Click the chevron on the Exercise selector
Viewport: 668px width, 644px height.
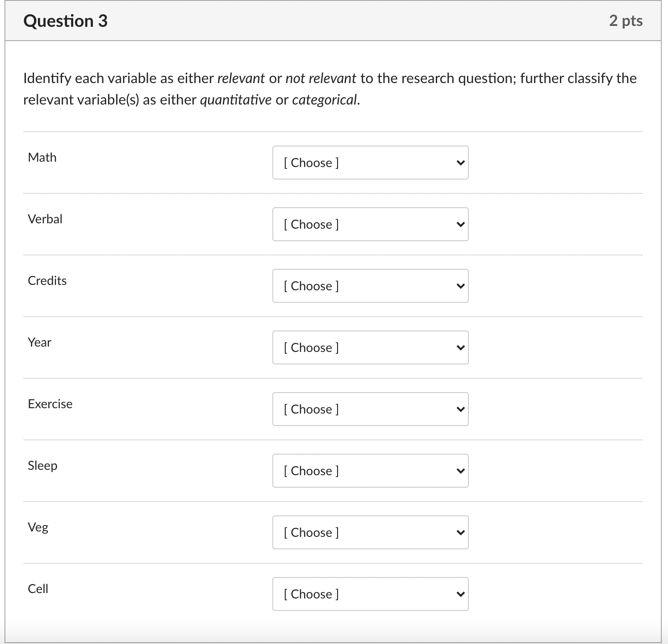(x=460, y=409)
